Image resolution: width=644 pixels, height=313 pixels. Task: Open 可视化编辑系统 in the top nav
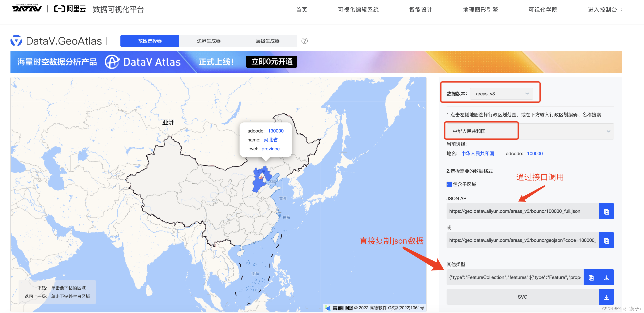(358, 10)
